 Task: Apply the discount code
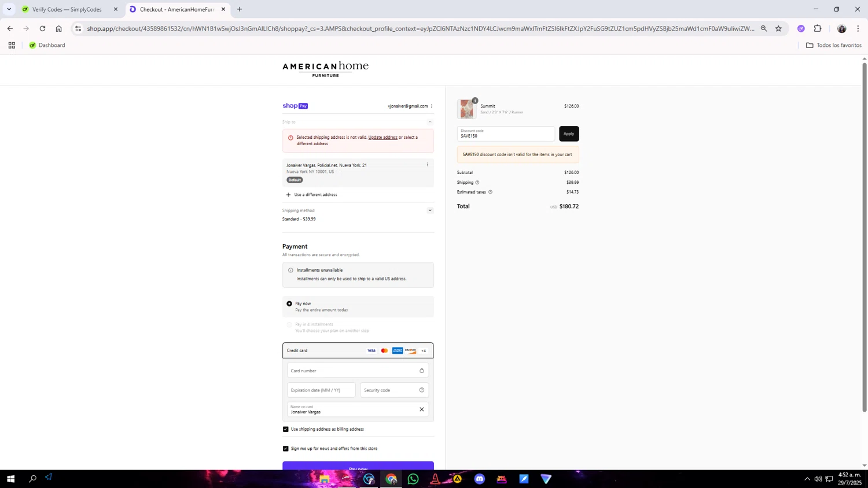569,134
